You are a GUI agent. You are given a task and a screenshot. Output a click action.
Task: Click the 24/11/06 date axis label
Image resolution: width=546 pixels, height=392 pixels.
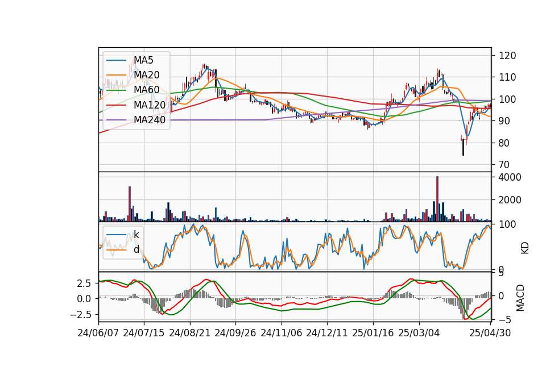[x=282, y=333]
